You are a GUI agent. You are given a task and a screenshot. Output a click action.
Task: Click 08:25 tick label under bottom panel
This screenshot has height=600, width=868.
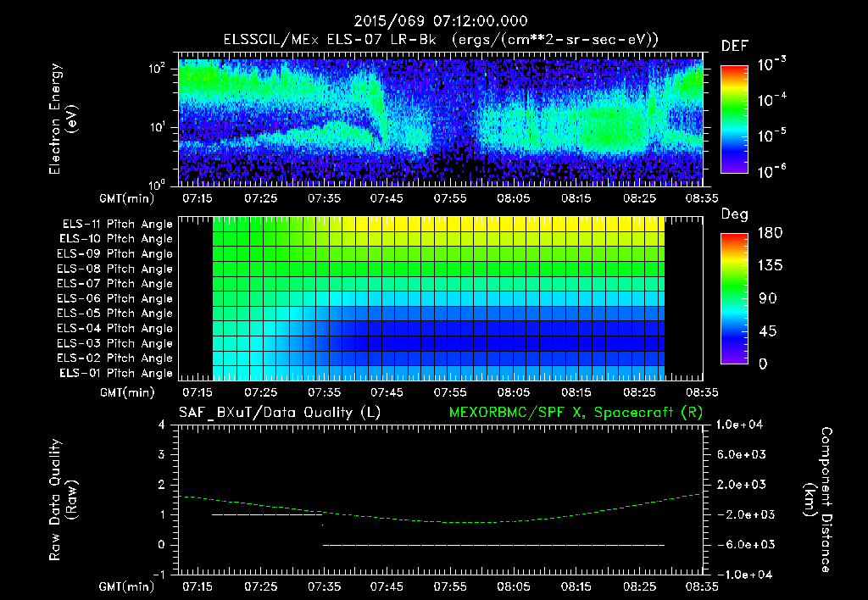[639, 586]
